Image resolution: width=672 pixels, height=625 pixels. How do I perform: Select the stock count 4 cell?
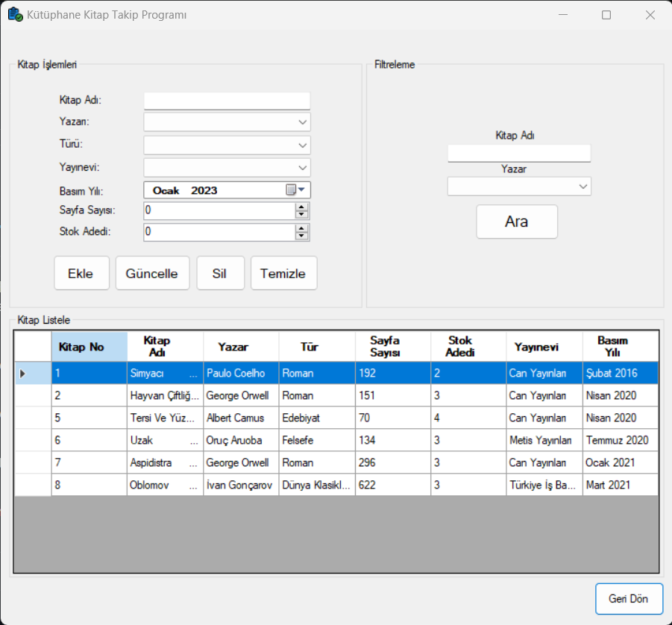(468, 418)
